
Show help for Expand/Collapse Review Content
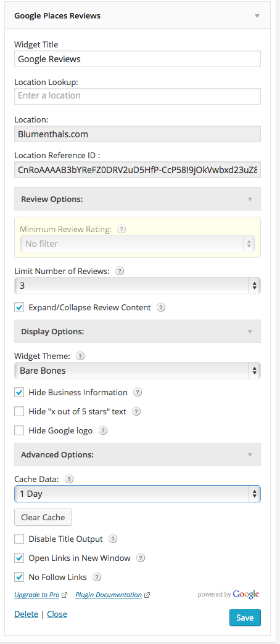pyautogui.click(x=161, y=307)
